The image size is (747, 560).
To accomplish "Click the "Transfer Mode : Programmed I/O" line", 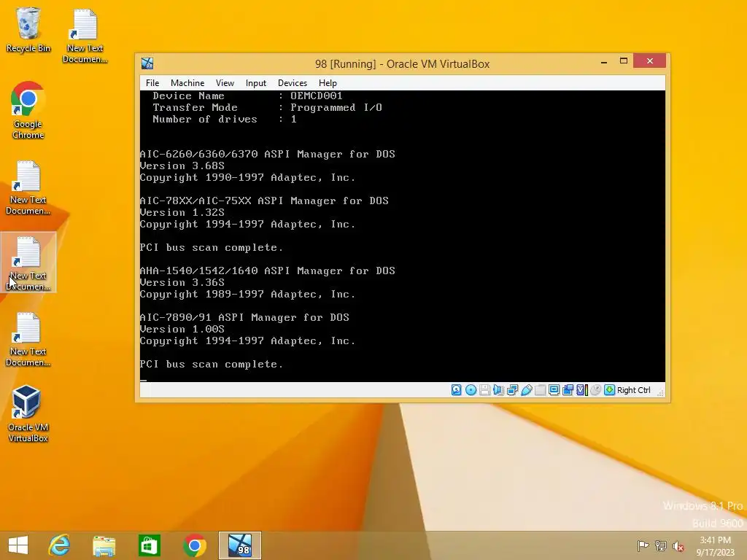I will pyautogui.click(x=267, y=108).
